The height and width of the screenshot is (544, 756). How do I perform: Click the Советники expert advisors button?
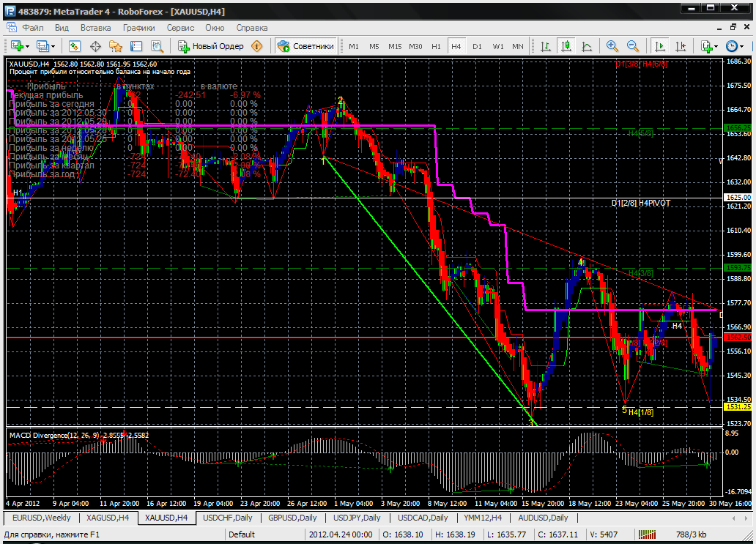[x=306, y=46]
